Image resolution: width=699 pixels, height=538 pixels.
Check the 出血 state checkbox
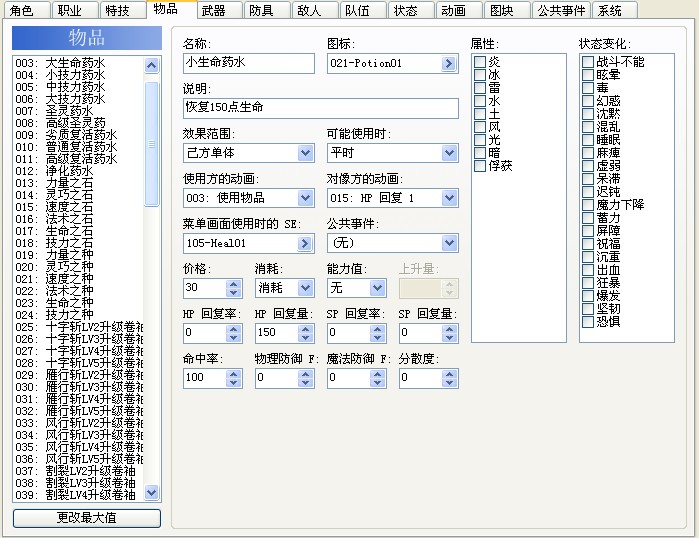click(588, 270)
